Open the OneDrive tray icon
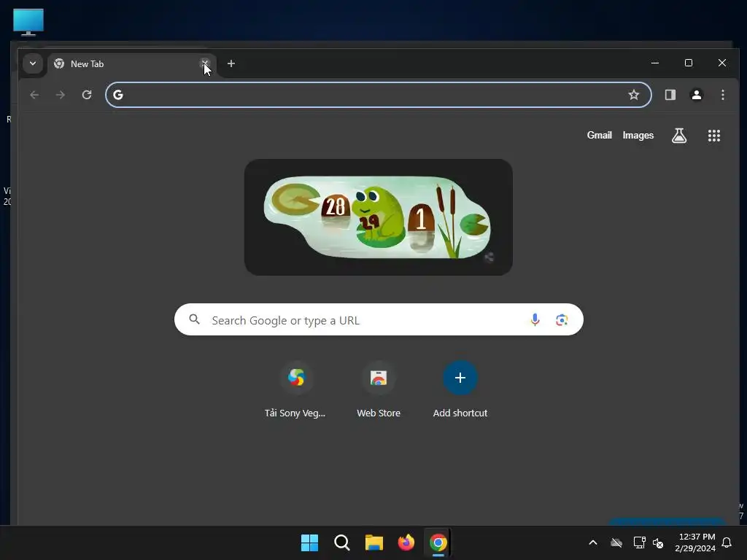The image size is (747, 560). point(616,542)
